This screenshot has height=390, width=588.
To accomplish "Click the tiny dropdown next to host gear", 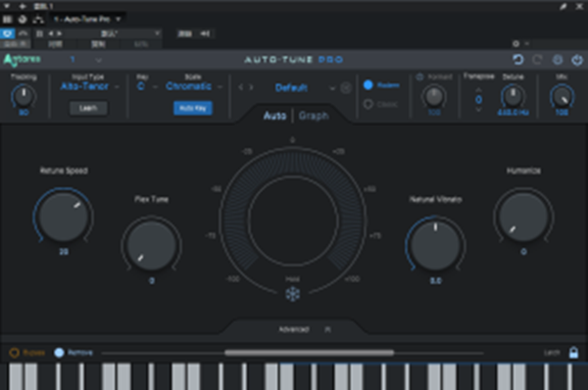I will click(x=527, y=44).
